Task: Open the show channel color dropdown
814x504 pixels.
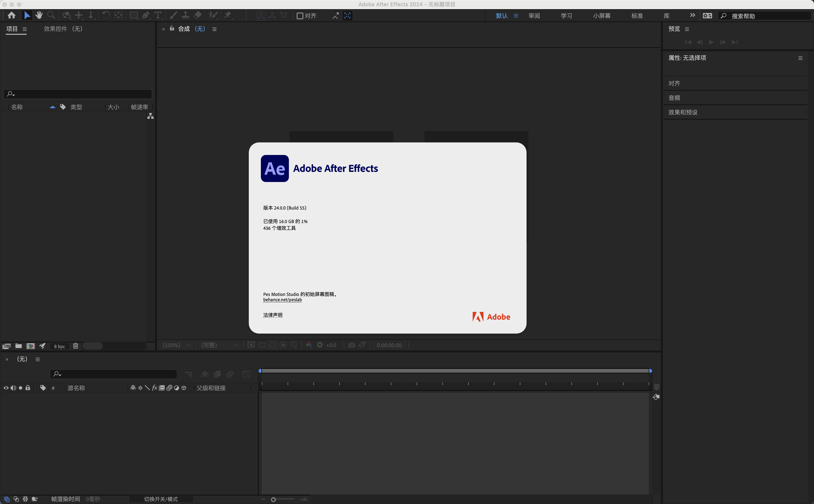Action: [x=309, y=345]
